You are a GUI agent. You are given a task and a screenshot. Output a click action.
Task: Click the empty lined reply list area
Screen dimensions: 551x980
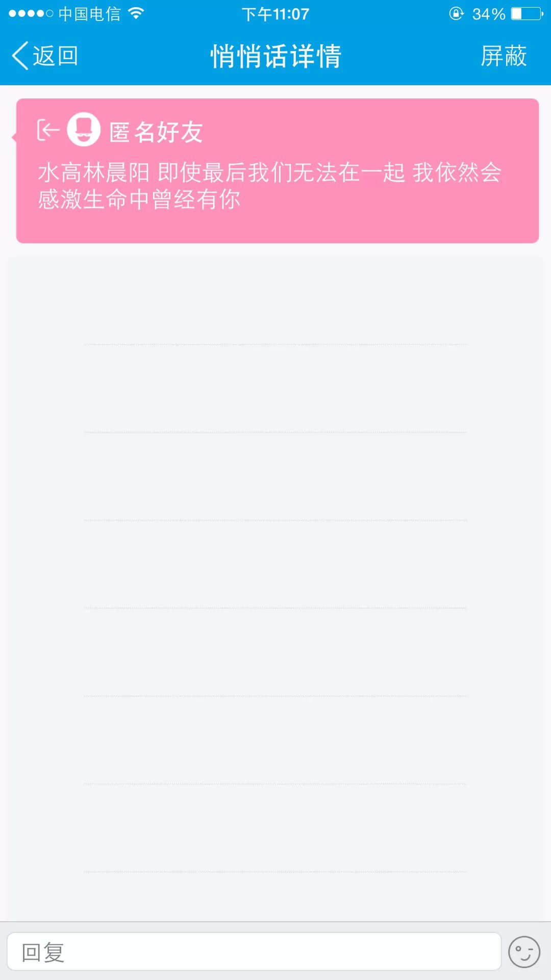[275, 561]
